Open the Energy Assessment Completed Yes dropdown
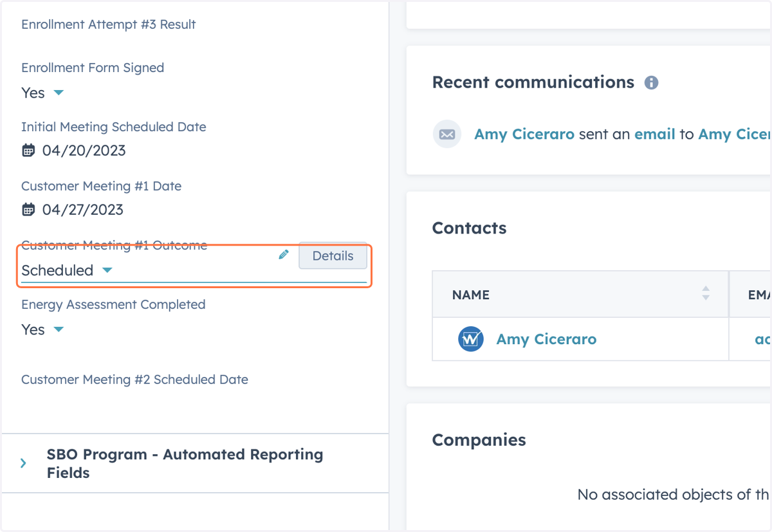Screen dimensions: 772x532 [x=42, y=329]
